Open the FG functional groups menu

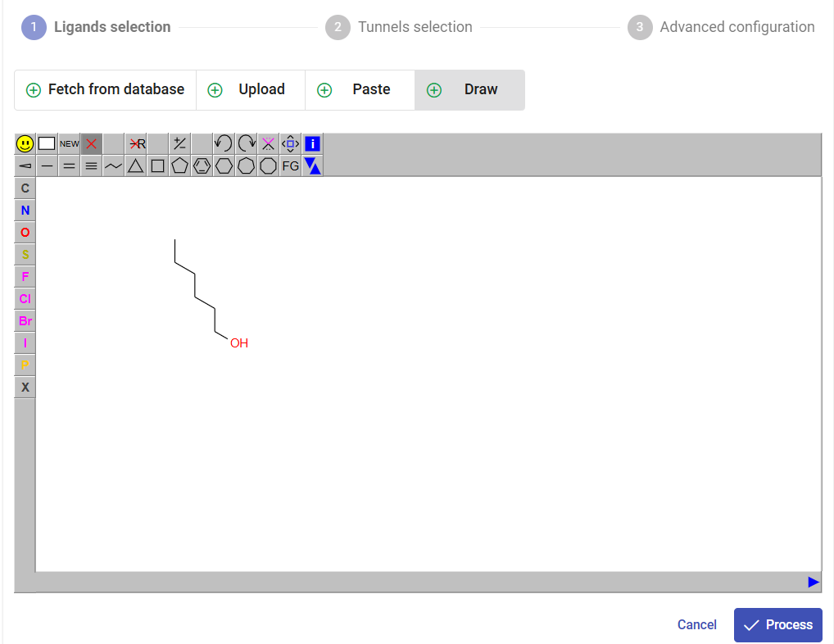point(290,166)
